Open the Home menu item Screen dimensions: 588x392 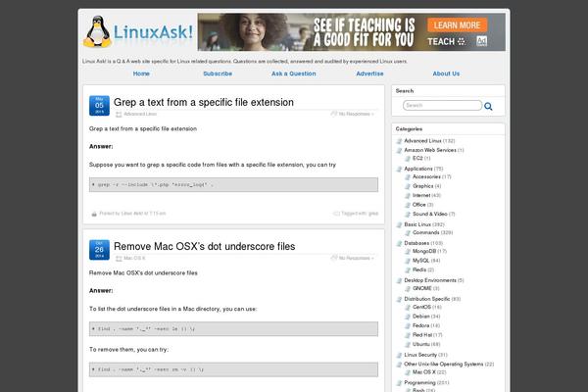click(x=141, y=73)
